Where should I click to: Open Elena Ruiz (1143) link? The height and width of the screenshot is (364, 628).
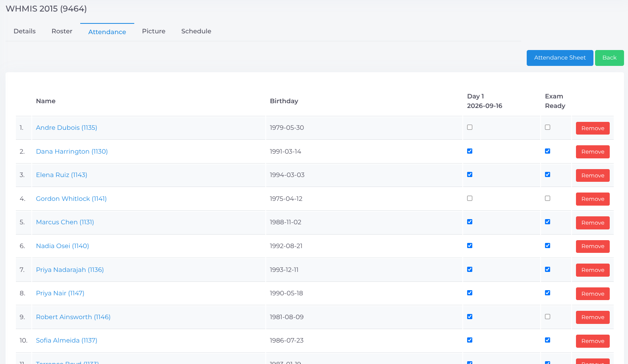pyautogui.click(x=62, y=175)
